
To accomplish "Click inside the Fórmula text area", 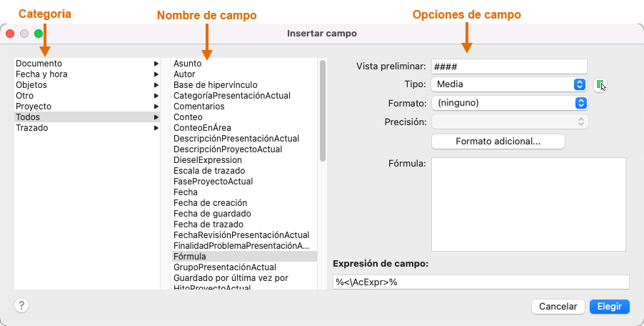I will point(528,204).
